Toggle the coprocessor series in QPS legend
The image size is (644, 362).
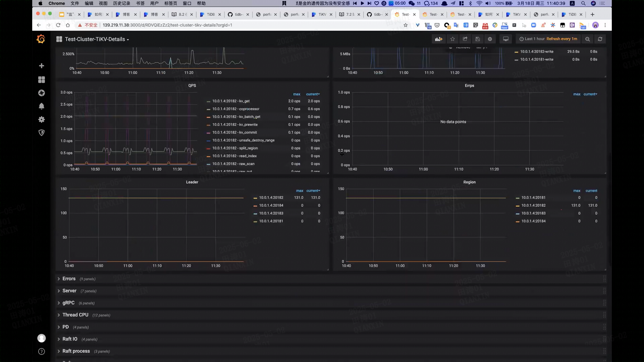tap(235, 109)
